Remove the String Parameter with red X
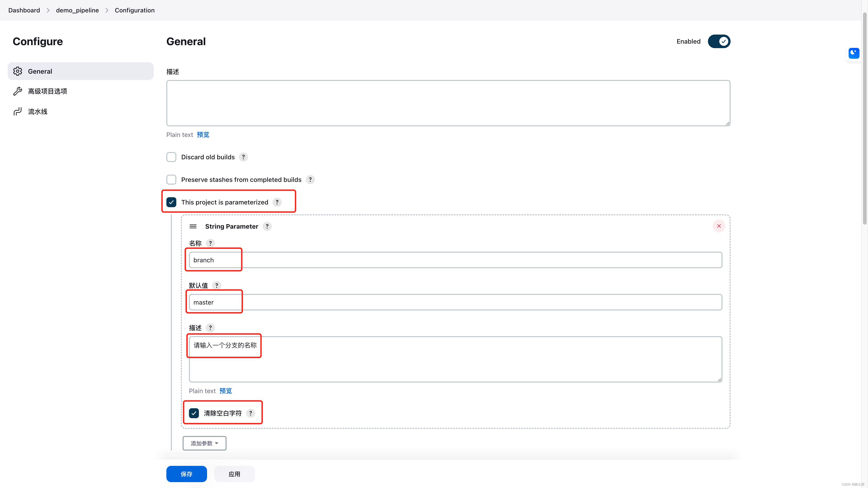 click(x=719, y=226)
